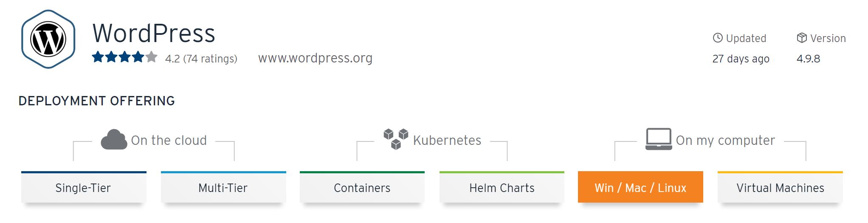
Task: Click the laptop computer icon
Action: (x=659, y=139)
